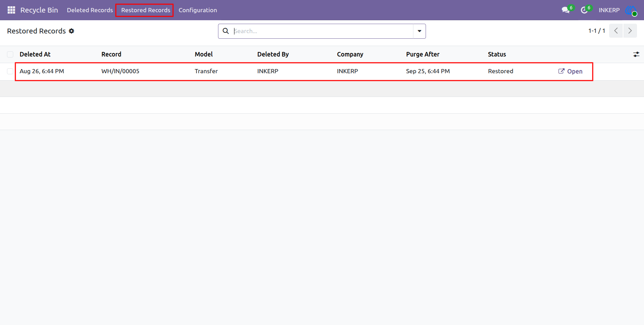The width and height of the screenshot is (644, 325).
Task: Sort by the Company column header
Action: point(350,54)
